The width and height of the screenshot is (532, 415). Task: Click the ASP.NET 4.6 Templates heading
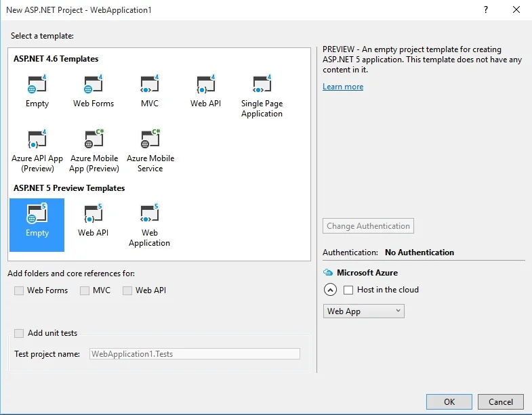point(56,59)
